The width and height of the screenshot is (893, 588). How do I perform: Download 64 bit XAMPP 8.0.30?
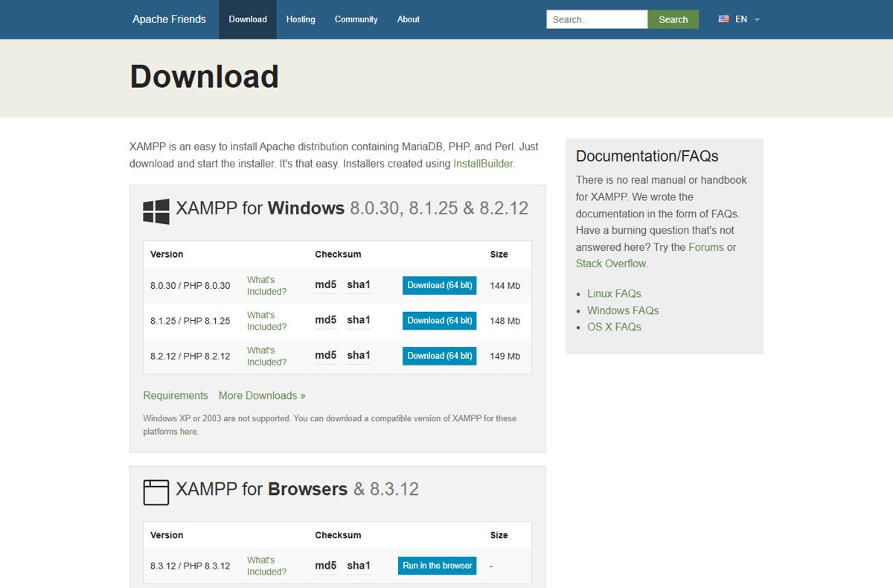[439, 285]
